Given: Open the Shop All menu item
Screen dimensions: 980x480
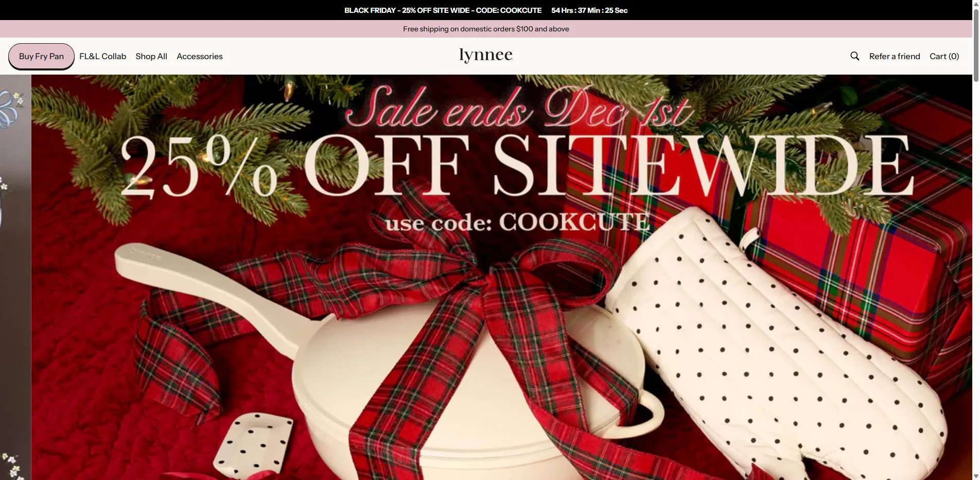Looking at the screenshot, I should click(151, 57).
